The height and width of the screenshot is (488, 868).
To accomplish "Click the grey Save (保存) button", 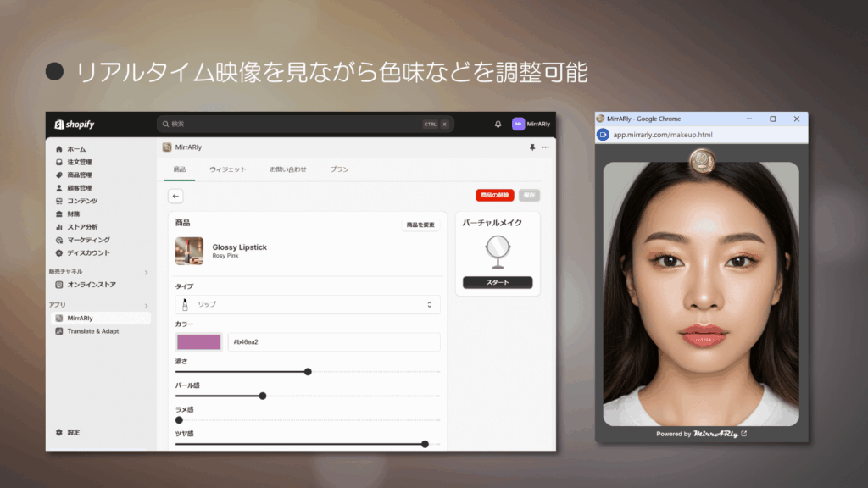I will (x=529, y=196).
